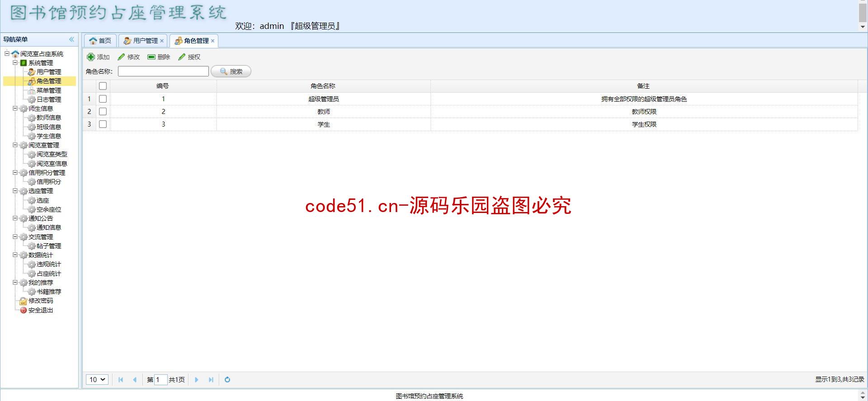Click the gear icon beside 教师信息
This screenshot has width=868, height=401.
[32, 118]
